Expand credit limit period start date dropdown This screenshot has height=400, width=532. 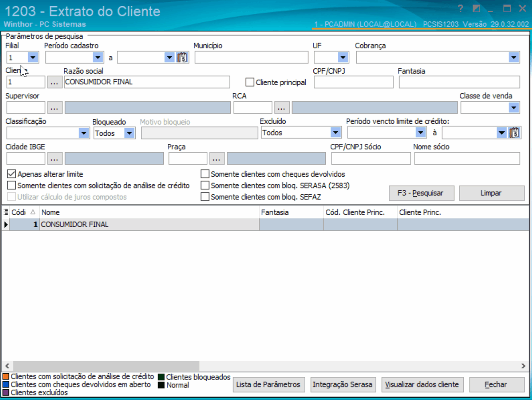[x=421, y=133]
